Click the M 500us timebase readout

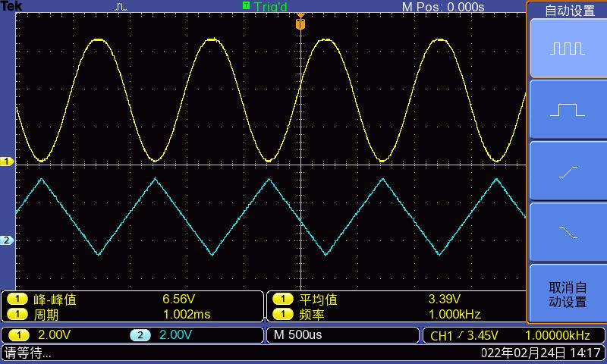pos(300,335)
